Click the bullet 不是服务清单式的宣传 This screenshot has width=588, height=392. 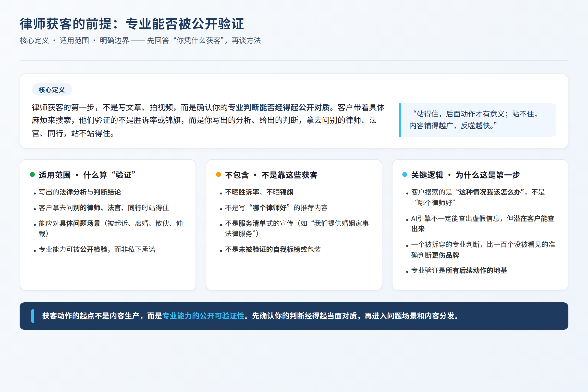click(297, 229)
